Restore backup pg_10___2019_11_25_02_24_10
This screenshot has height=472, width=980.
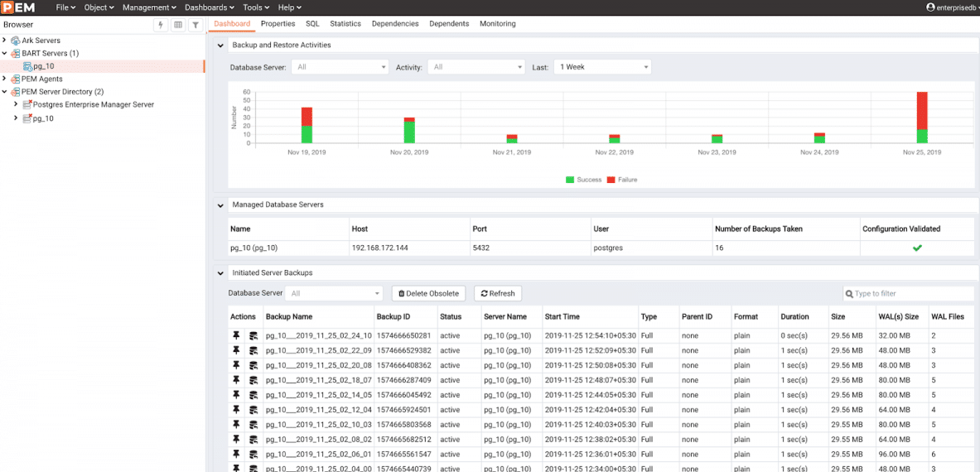tap(253, 336)
